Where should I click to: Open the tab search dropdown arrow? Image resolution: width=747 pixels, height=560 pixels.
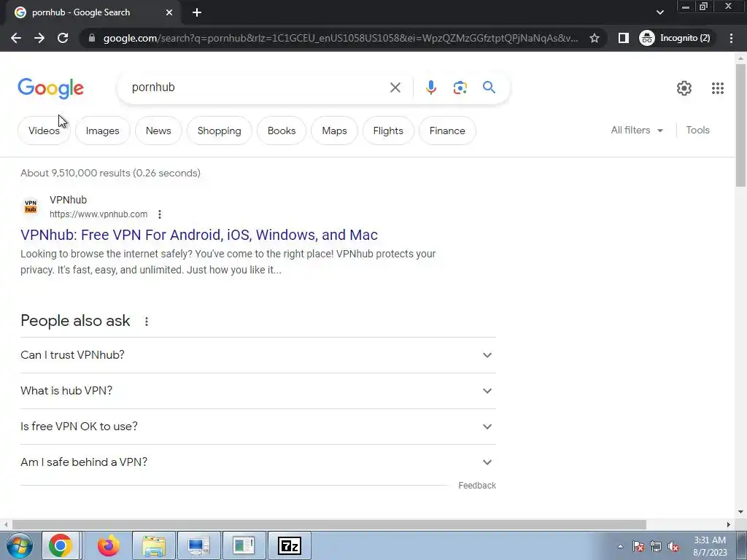[659, 13]
